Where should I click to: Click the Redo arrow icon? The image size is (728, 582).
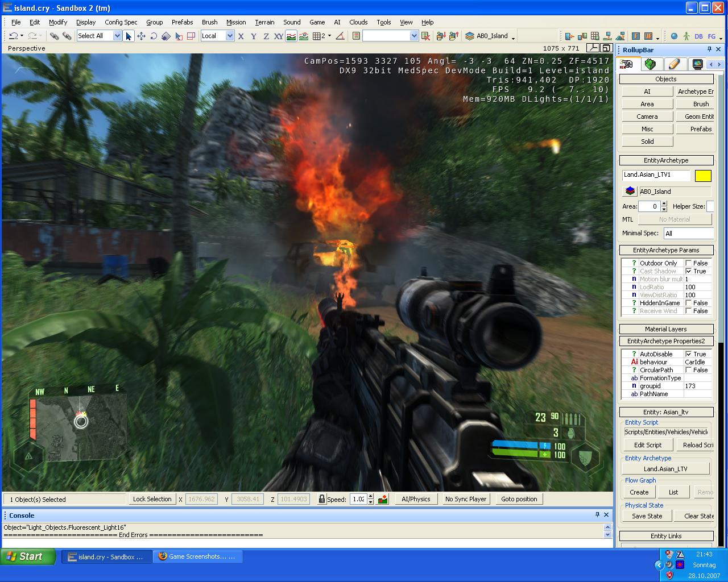click(32, 36)
